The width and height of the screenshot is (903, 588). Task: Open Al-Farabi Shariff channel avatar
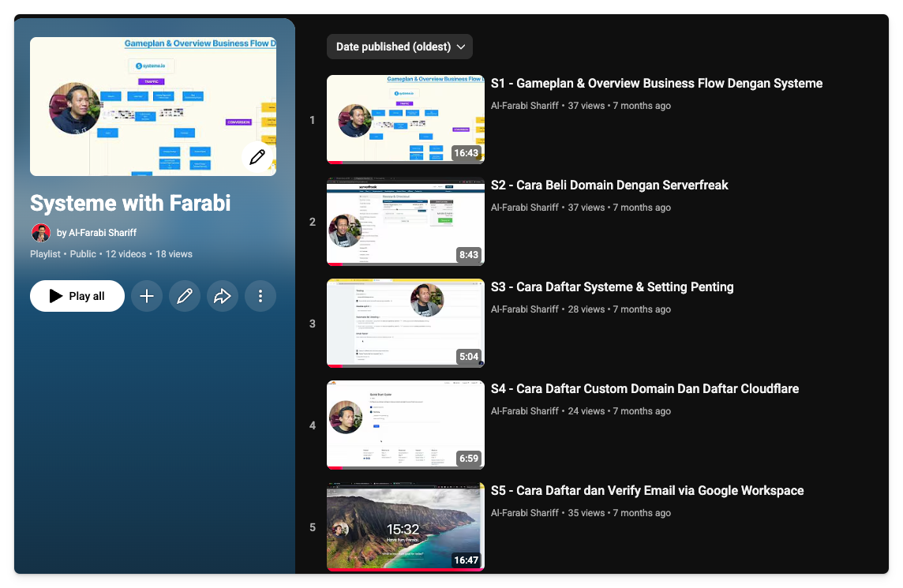pyautogui.click(x=40, y=233)
